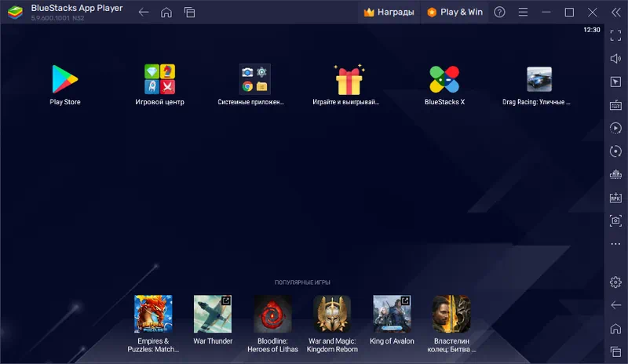Click the Награды rewards button

(x=389, y=12)
